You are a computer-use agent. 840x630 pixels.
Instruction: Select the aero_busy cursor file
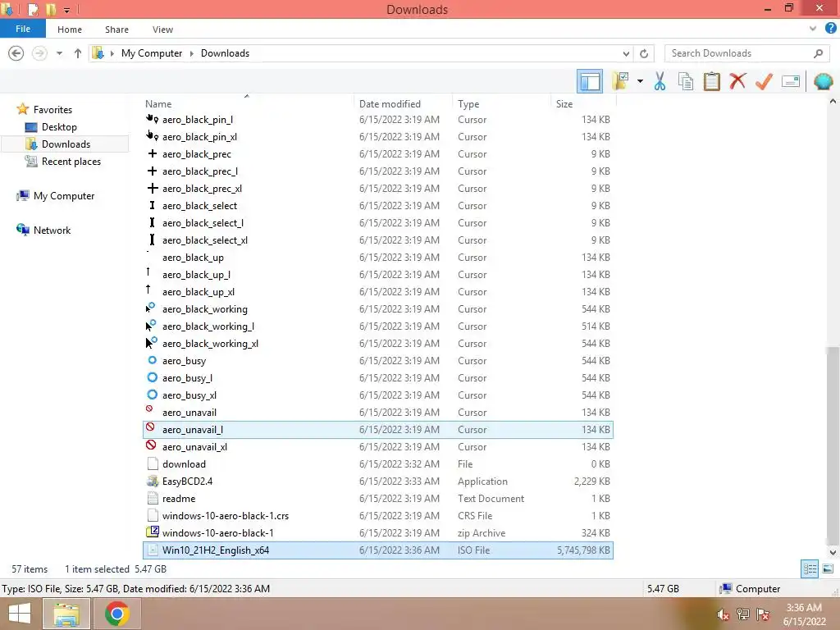377,361
